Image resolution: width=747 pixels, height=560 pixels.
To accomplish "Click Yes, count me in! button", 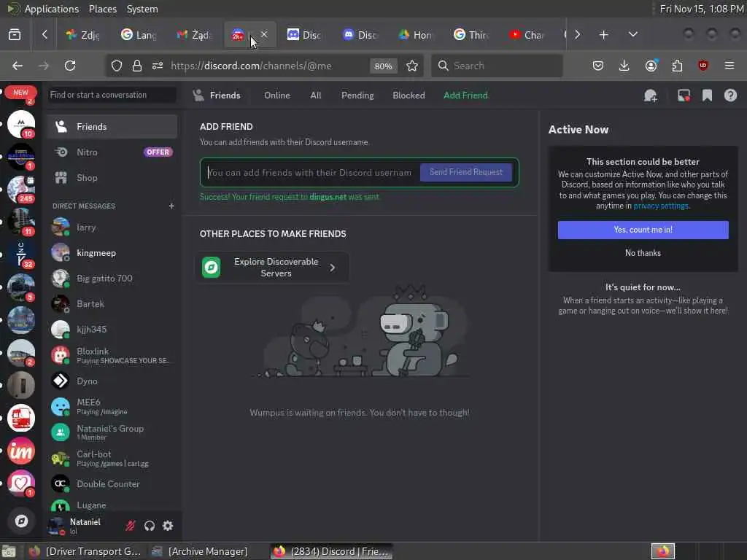I will [643, 230].
